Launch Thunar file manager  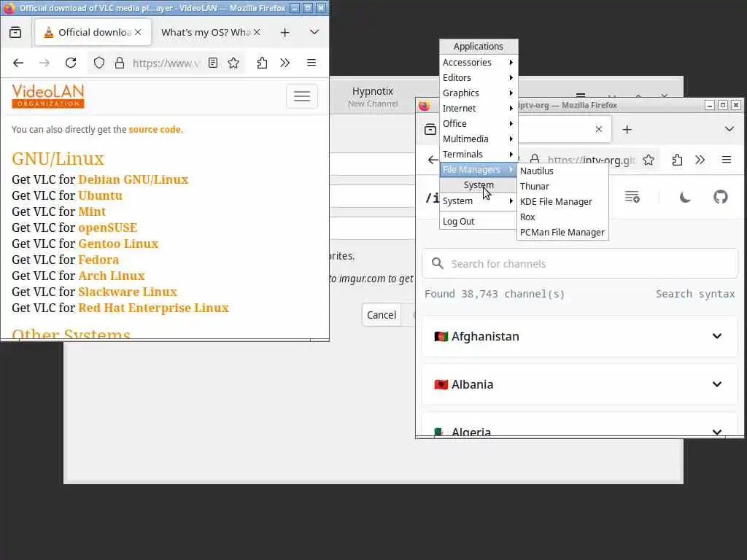pos(562,186)
